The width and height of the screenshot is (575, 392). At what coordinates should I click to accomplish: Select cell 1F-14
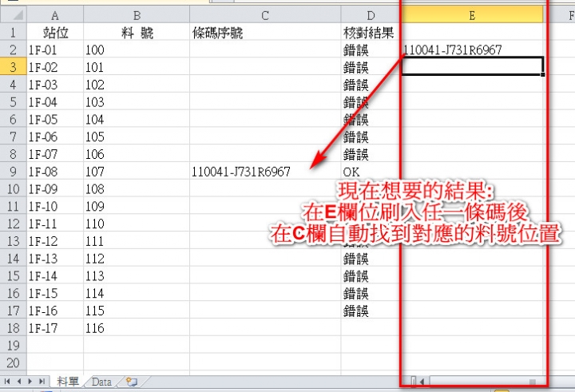coord(55,275)
